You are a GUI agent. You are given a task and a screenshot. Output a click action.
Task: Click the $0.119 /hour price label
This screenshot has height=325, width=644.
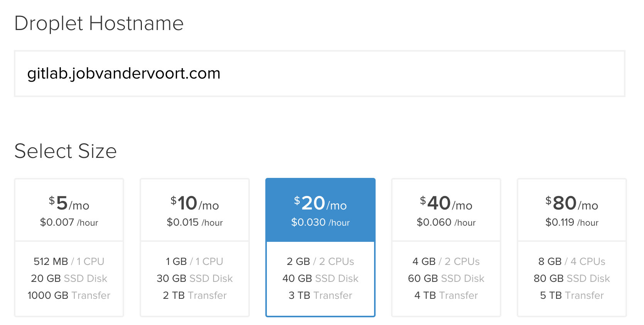(x=572, y=222)
